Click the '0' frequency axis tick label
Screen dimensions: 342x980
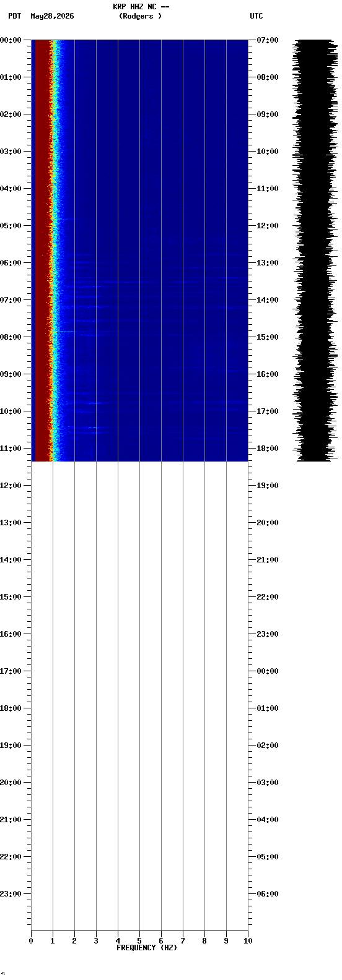coord(31,941)
